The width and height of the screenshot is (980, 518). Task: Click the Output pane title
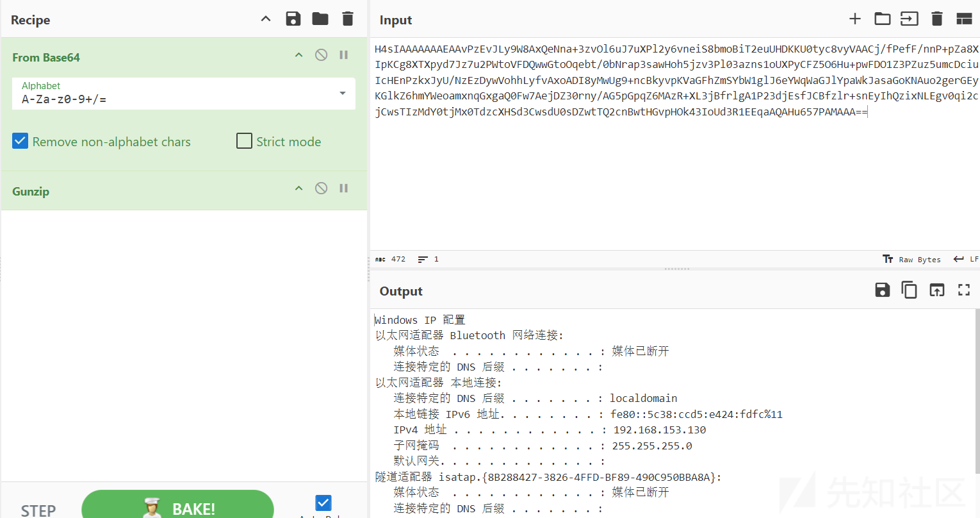401,291
